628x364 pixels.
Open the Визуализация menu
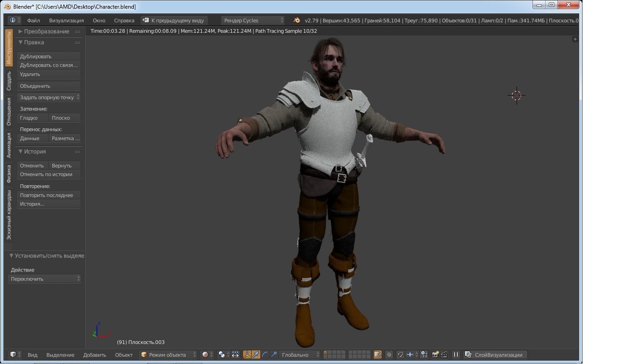pyautogui.click(x=66, y=20)
